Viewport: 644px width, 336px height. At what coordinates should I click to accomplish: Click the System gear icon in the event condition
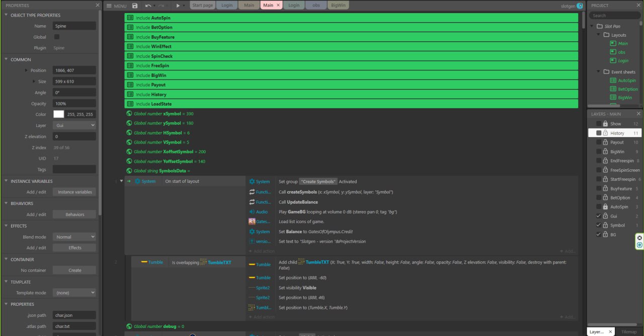click(137, 181)
